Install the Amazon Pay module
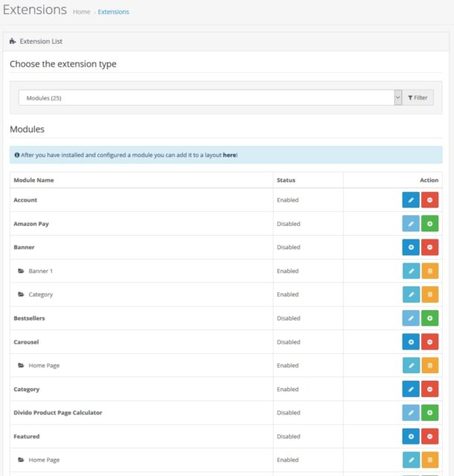Image resolution: width=454 pixels, height=476 pixels. click(x=429, y=224)
